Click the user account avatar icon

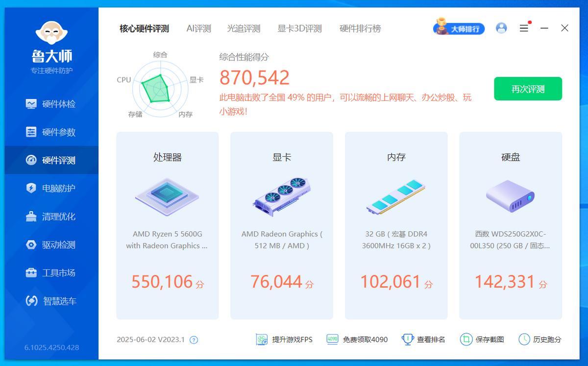click(501, 28)
